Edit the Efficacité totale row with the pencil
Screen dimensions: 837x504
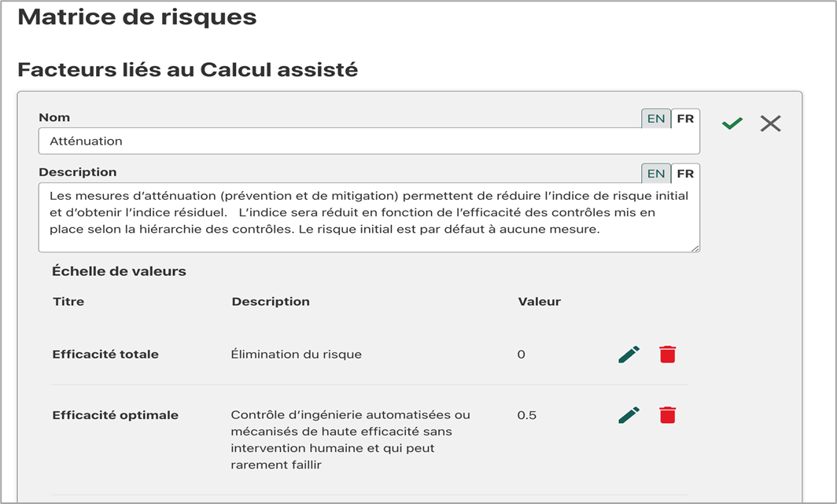629,354
